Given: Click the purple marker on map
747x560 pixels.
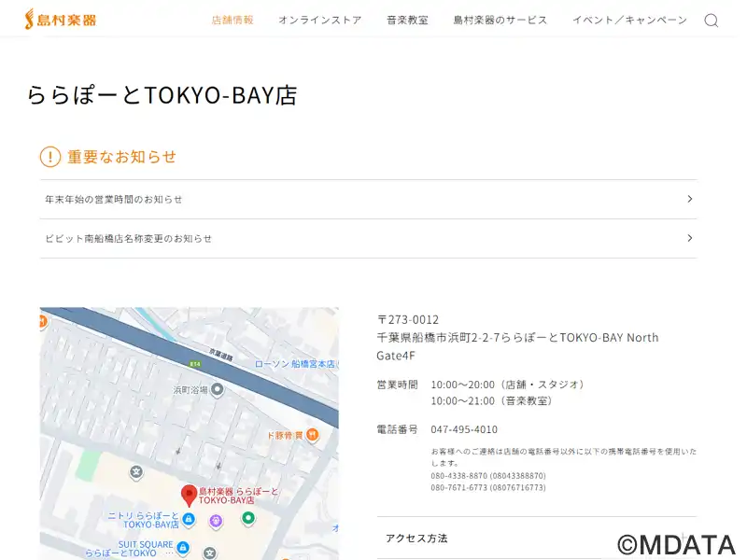Looking at the screenshot, I should click(216, 520).
